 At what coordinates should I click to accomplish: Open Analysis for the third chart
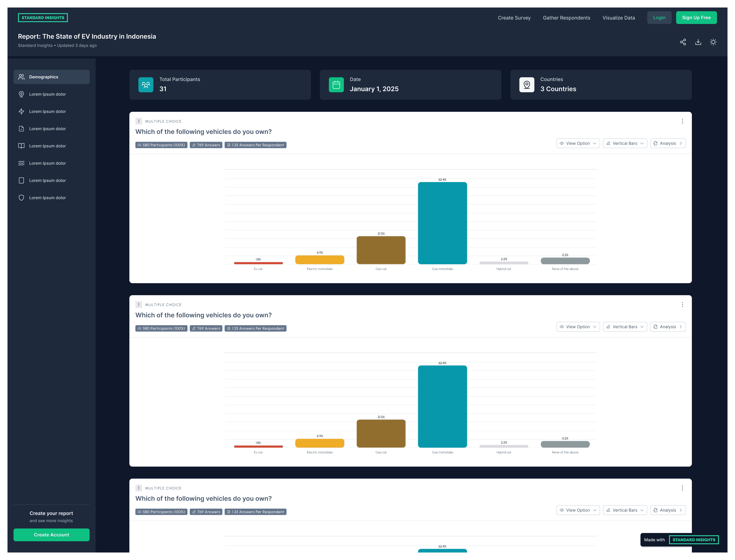pyautogui.click(x=668, y=510)
